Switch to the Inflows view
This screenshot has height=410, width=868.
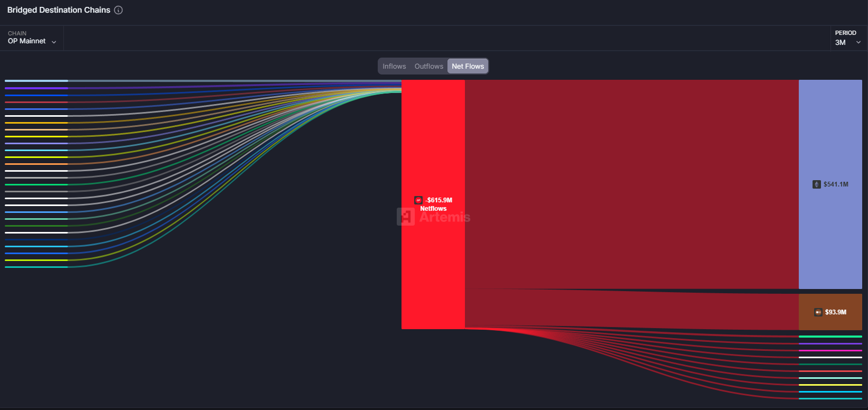[x=394, y=66]
